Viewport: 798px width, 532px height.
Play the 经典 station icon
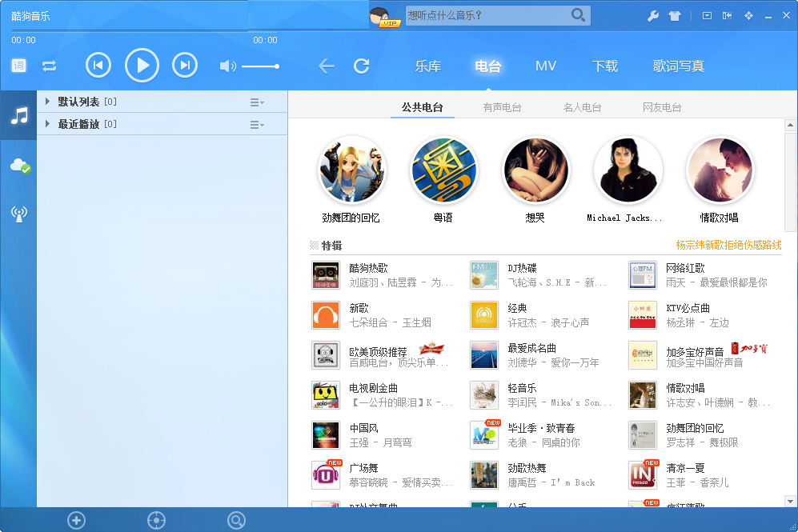[484, 315]
